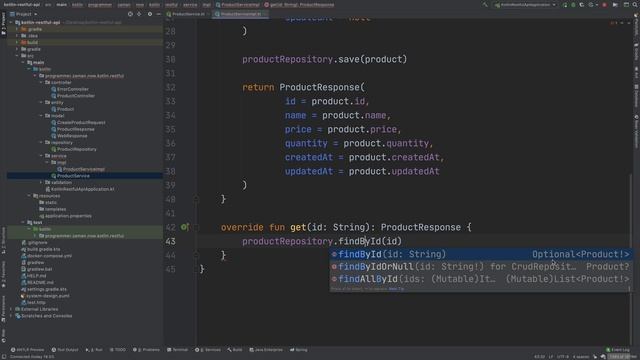Hide the Project panel with minus icon

click(158, 14)
